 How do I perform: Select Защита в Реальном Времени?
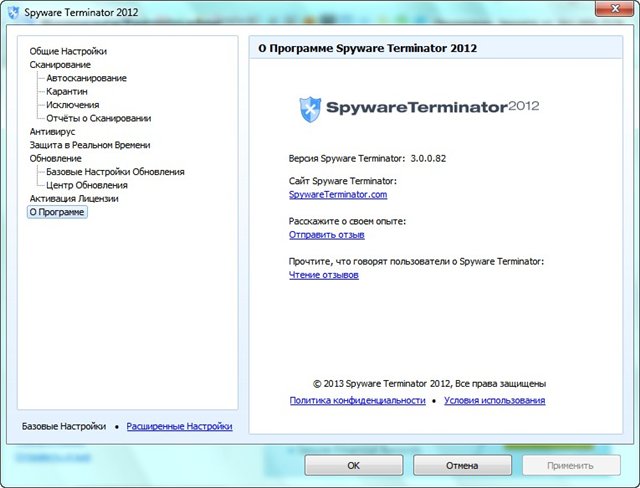[x=90, y=145]
